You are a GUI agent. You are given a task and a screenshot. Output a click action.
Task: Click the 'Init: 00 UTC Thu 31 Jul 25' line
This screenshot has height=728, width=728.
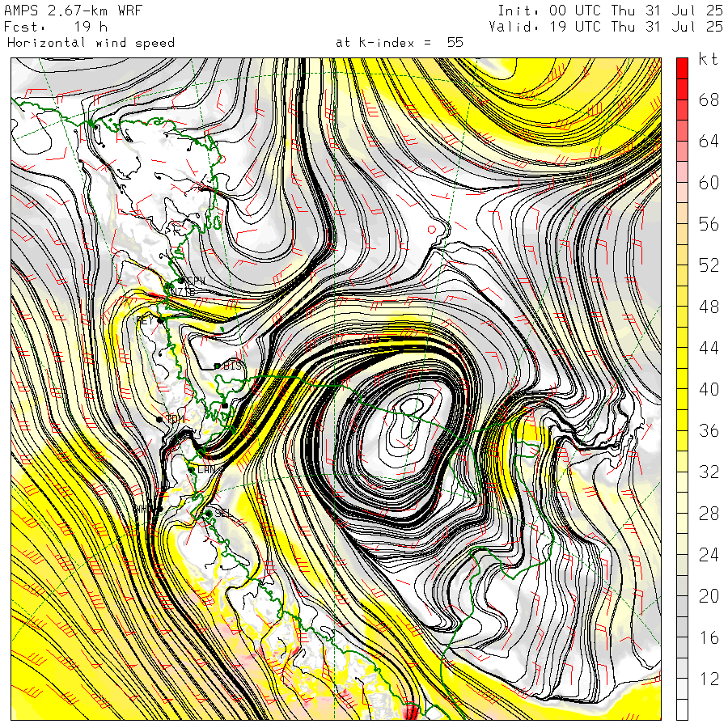[x=610, y=11]
